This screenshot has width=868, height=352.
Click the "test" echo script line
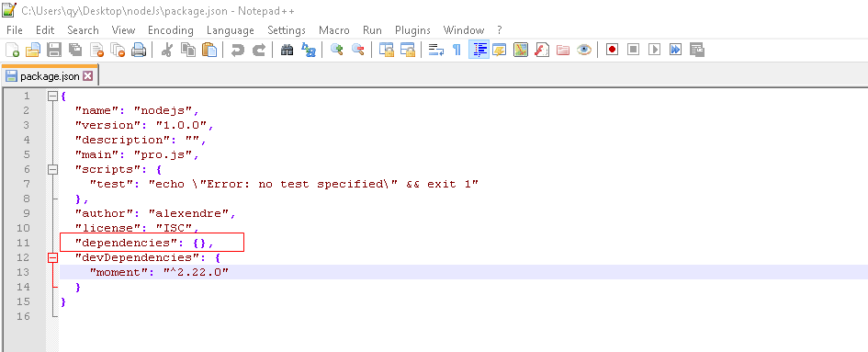coord(284,184)
